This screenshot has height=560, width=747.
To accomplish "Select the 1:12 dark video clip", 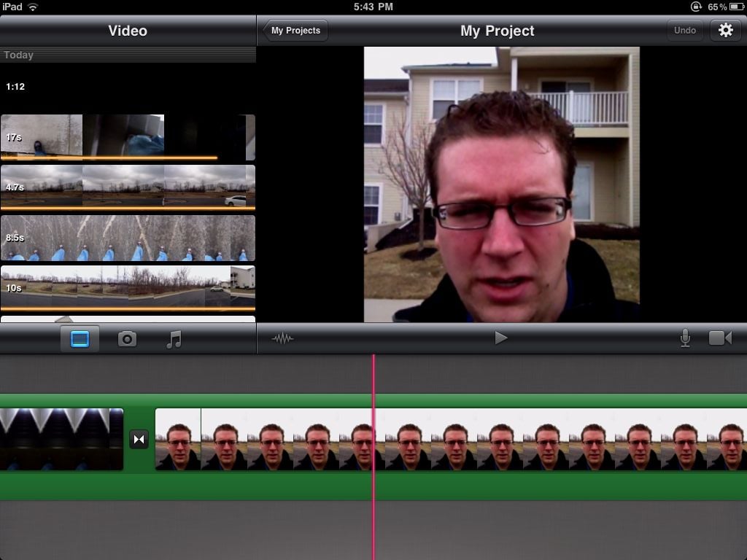I will click(x=128, y=87).
